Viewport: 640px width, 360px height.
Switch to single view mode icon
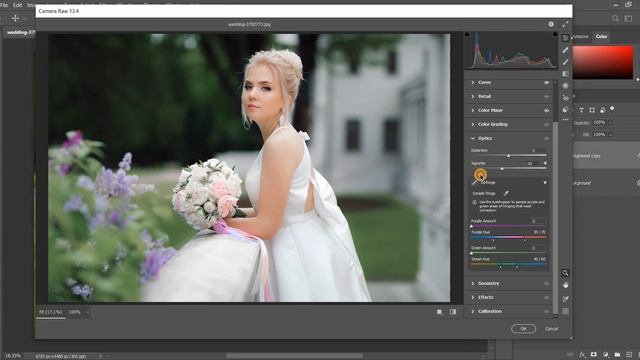pyautogui.click(x=440, y=312)
